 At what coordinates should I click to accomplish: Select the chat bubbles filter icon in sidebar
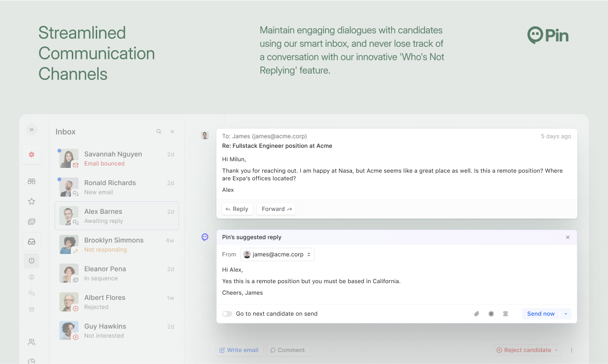pos(32,293)
